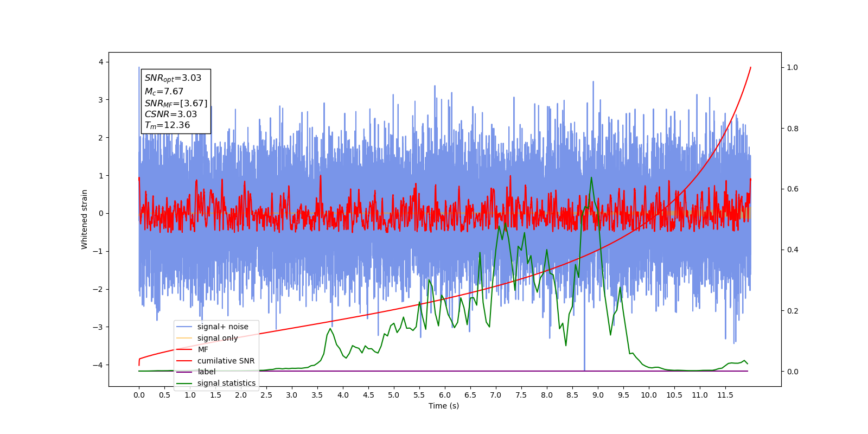Click the 'Whitened strain' y-axis label
The image size is (868, 434).
click(84, 219)
